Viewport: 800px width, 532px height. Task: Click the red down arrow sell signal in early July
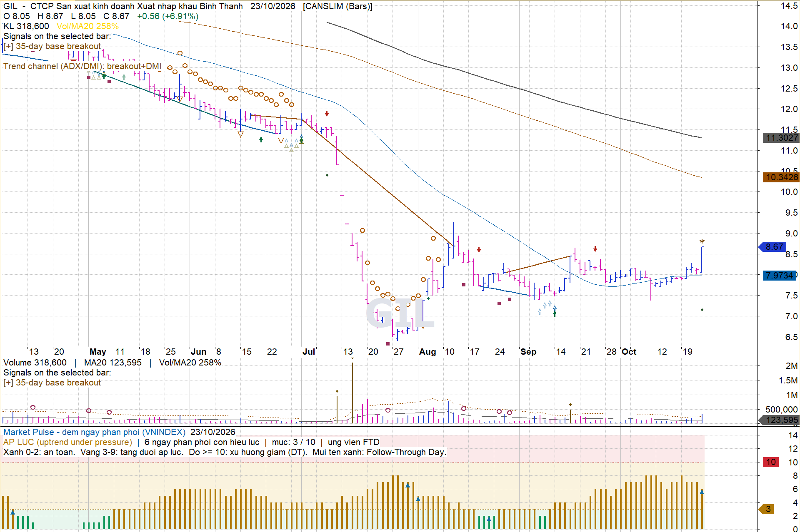pos(327,114)
